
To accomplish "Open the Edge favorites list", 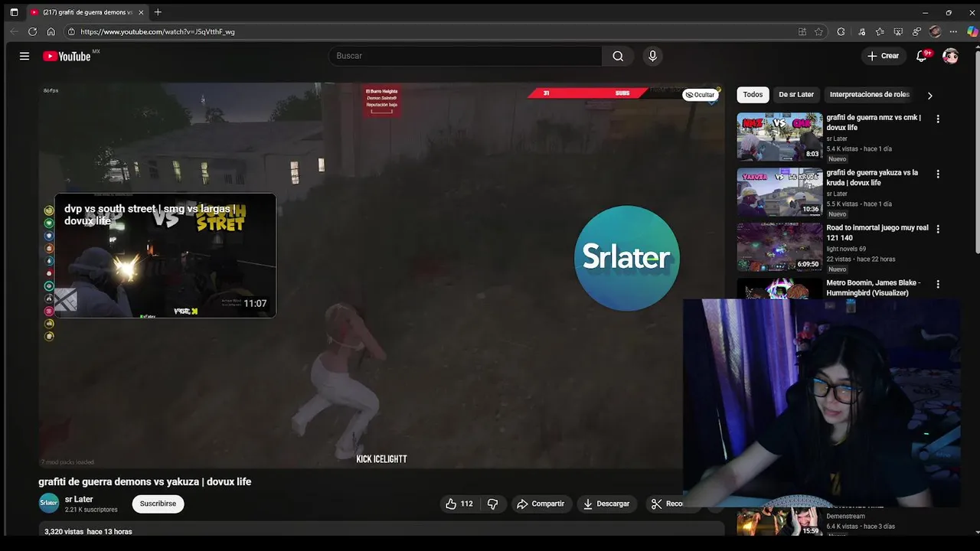I will pos(880,31).
